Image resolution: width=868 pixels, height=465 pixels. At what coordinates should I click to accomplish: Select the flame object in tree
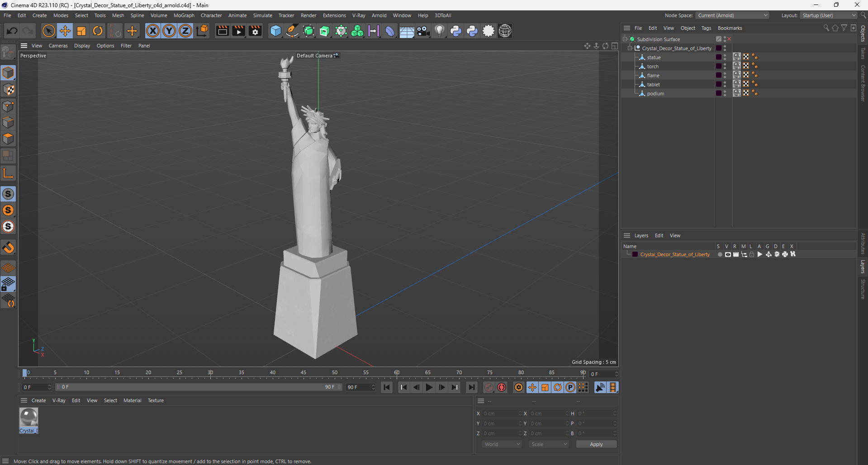pos(653,75)
